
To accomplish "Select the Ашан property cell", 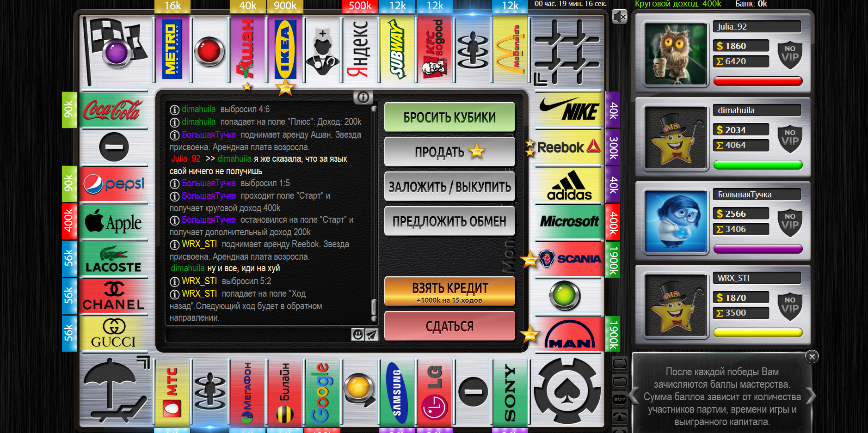I will tap(247, 49).
